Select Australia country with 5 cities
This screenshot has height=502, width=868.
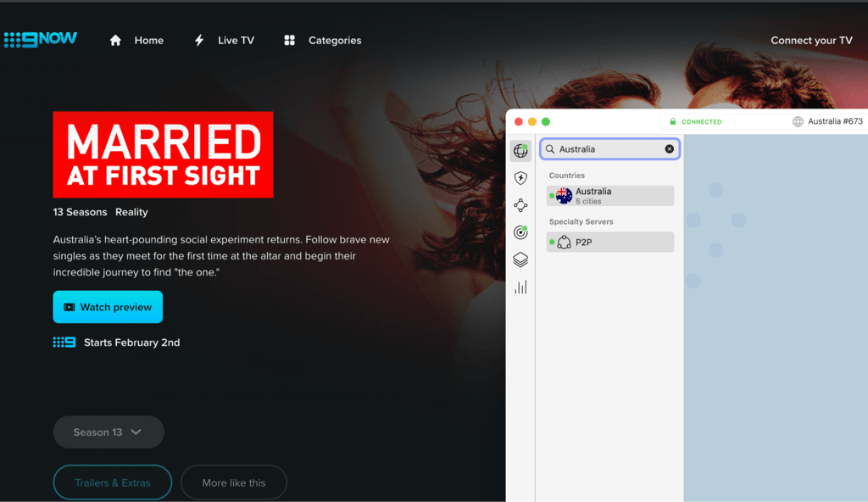[x=610, y=196]
